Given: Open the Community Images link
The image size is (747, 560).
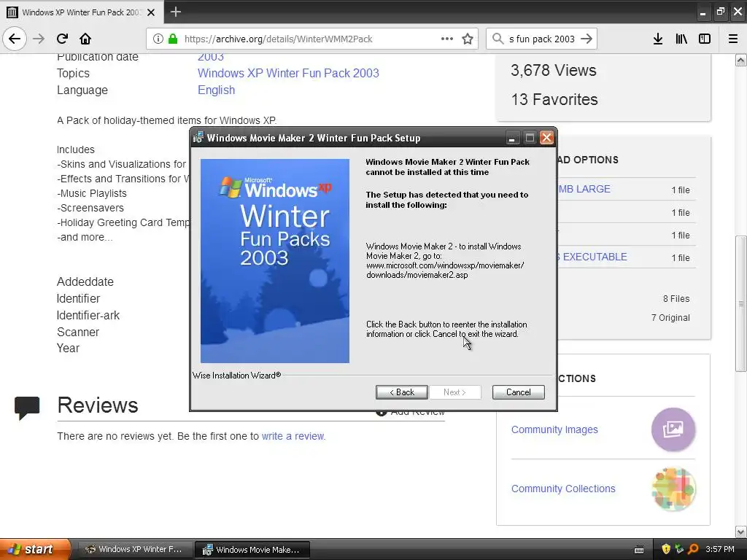Looking at the screenshot, I should click(554, 429).
